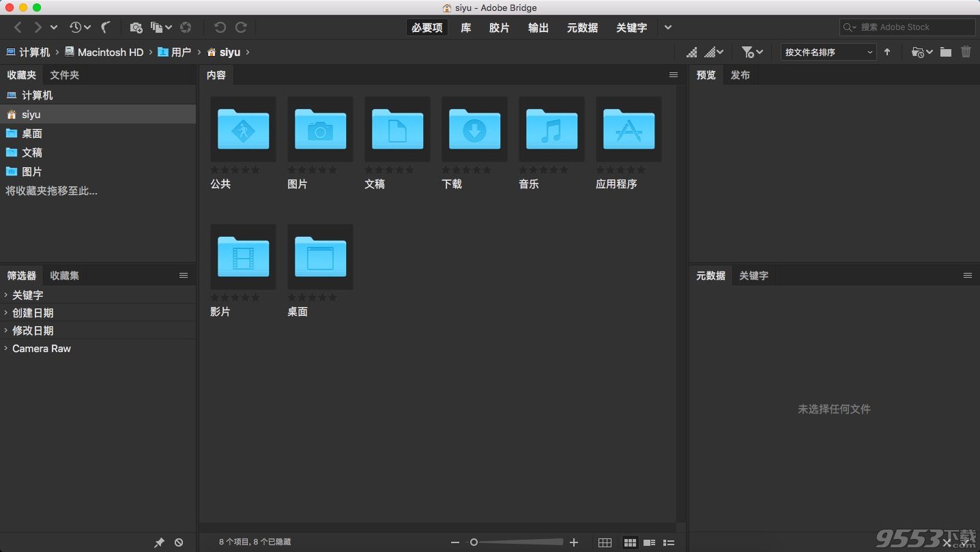980x552 pixels.
Task: Click siyu in the path bar
Action: pos(223,52)
